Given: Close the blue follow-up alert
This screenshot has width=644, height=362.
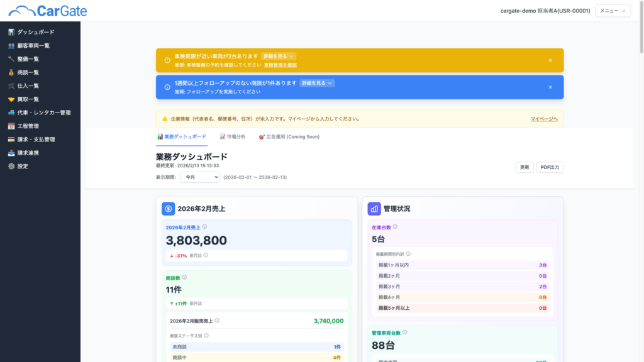Looking at the screenshot, I should tap(550, 87).
